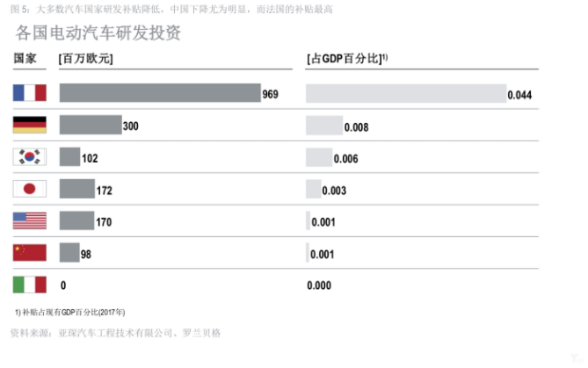
Task: Select the Italy flag icon
Action: click(x=30, y=285)
